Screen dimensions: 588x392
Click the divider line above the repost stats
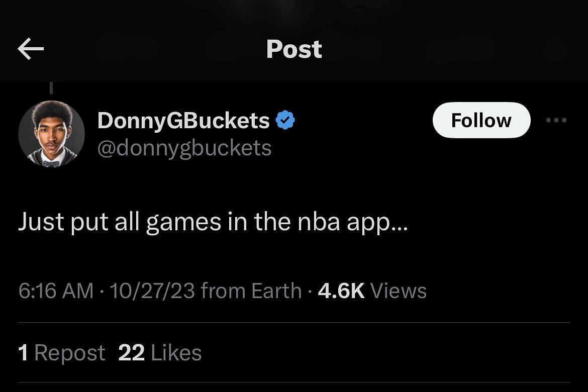(x=294, y=322)
